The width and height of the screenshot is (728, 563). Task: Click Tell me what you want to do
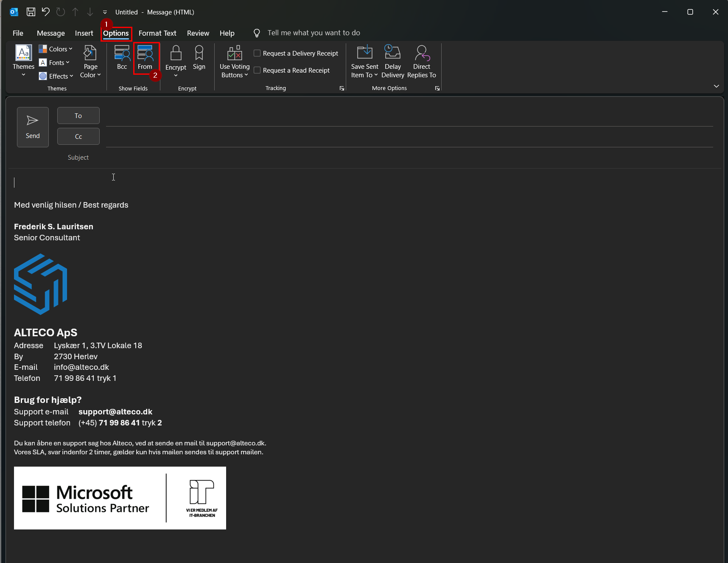(x=314, y=33)
